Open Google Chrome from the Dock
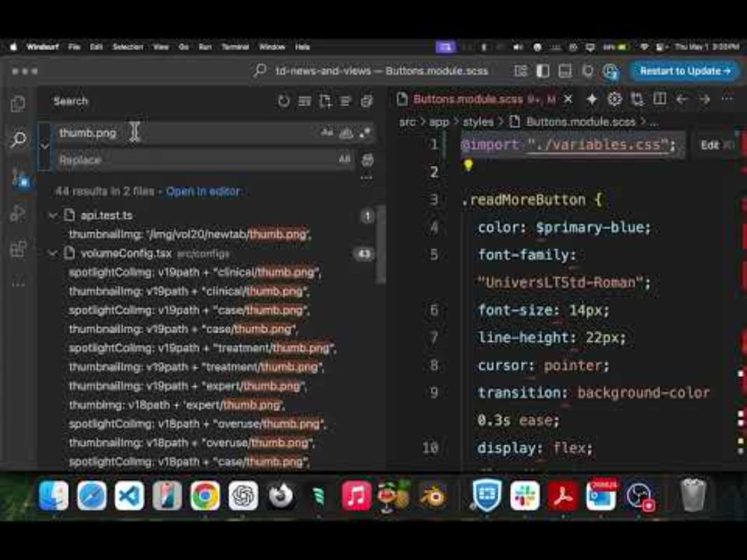This screenshot has width=747, height=560. pyautogui.click(x=205, y=496)
